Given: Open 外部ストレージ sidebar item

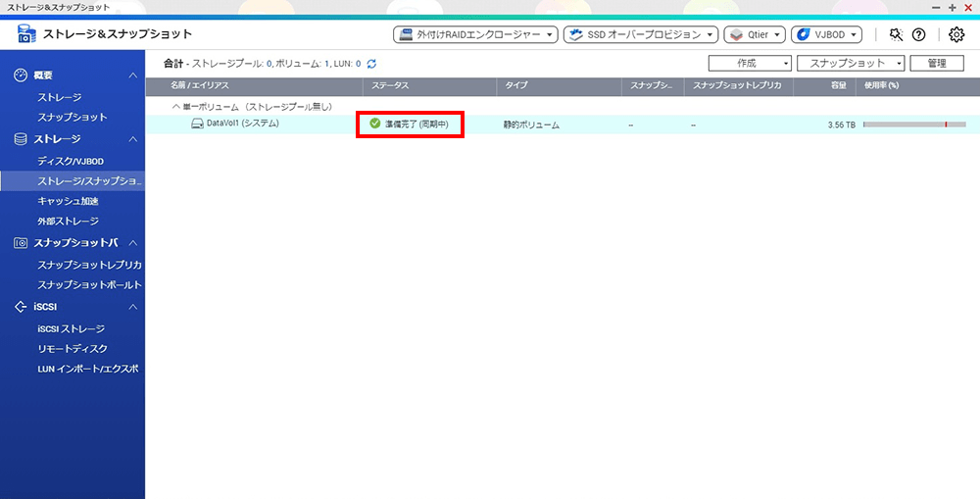Looking at the screenshot, I should point(69,222).
